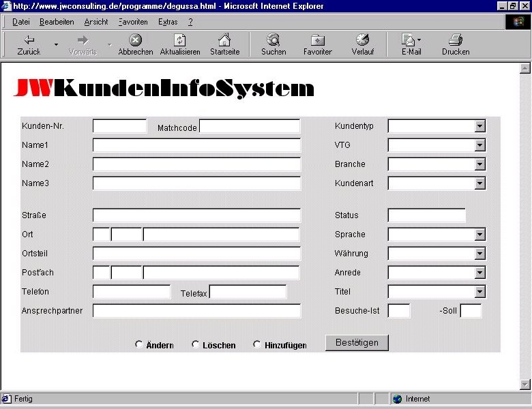Click the Fertig status bar text
The image size is (532, 409).
[x=23, y=399]
